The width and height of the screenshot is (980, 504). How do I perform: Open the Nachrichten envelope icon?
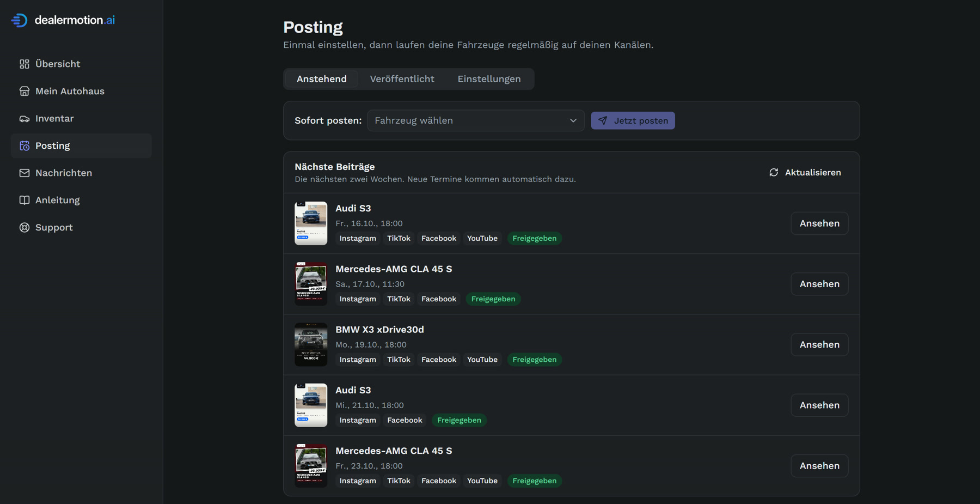(24, 173)
